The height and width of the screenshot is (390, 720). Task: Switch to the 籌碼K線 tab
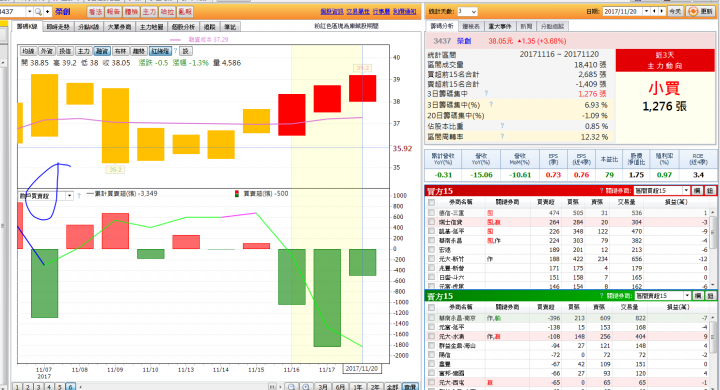(x=27, y=27)
